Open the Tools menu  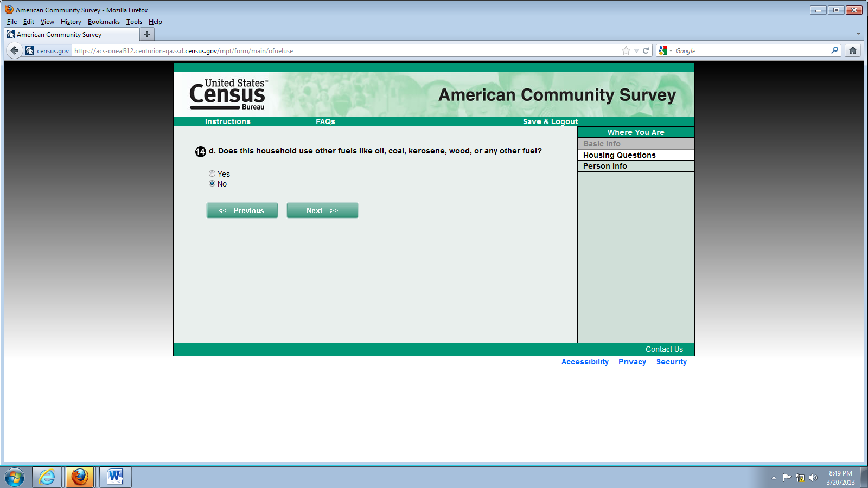click(134, 22)
